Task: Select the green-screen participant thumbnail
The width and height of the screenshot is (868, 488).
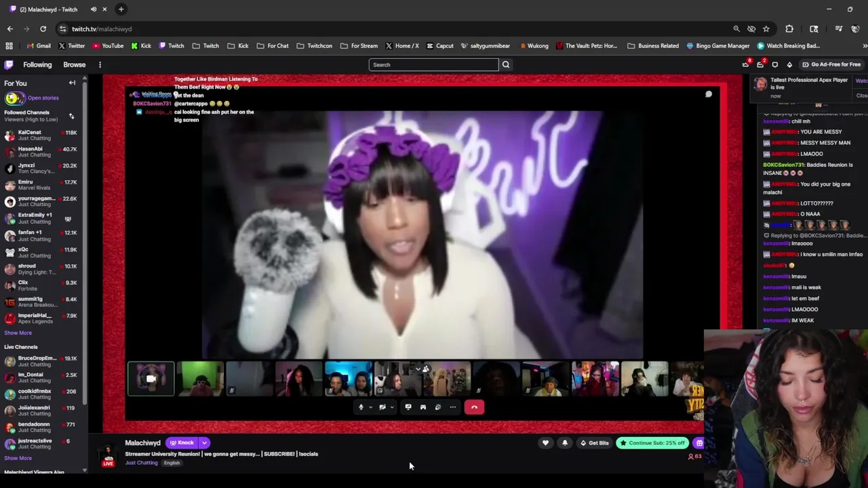Action: [200, 378]
